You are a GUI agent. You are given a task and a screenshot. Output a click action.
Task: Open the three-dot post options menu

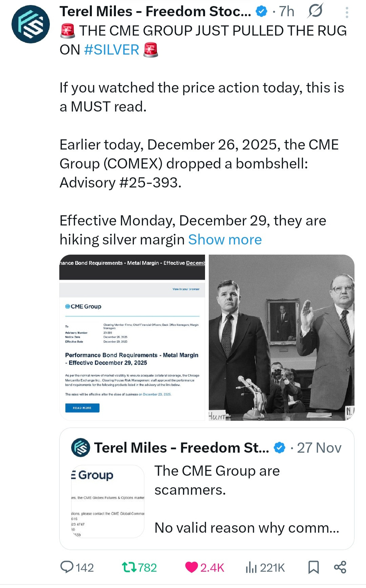(347, 12)
